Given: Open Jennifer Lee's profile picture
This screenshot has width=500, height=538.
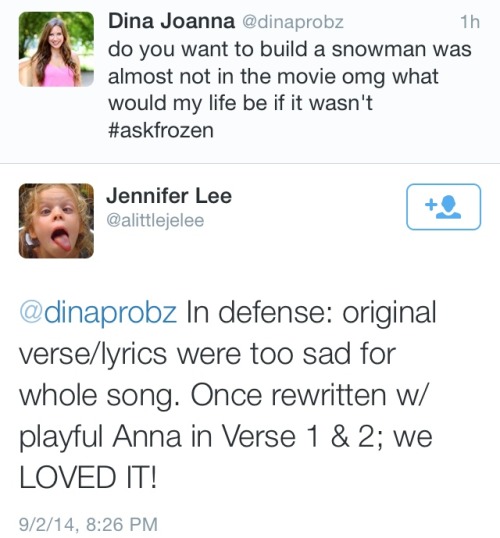Looking at the screenshot, I should pyautogui.click(x=56, y=221).
